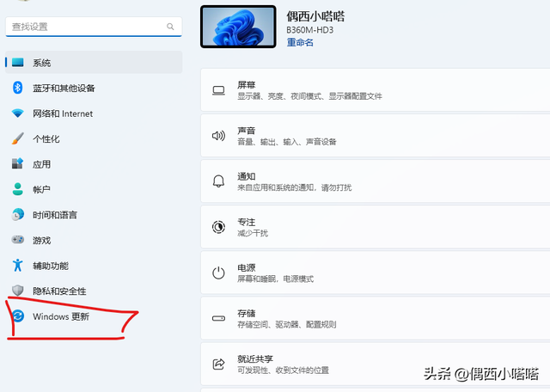Click the 辅助功能 accessibility figure icon

point(17,266)
